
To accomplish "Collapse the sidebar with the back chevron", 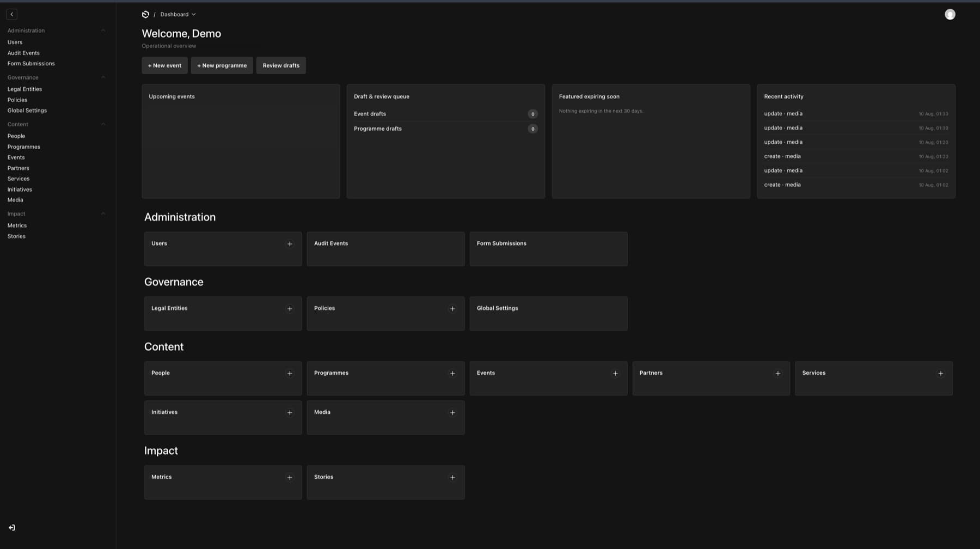I will click(x=11, y=14).
